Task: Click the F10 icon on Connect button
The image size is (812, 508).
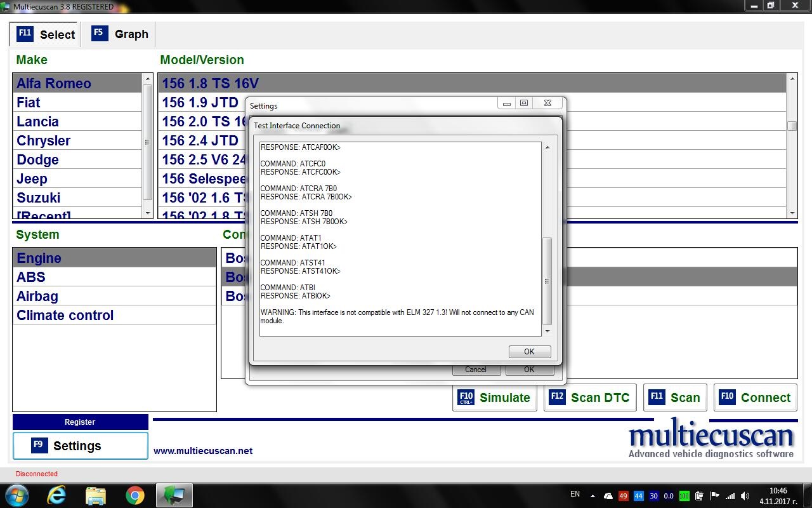Action: 727,398
